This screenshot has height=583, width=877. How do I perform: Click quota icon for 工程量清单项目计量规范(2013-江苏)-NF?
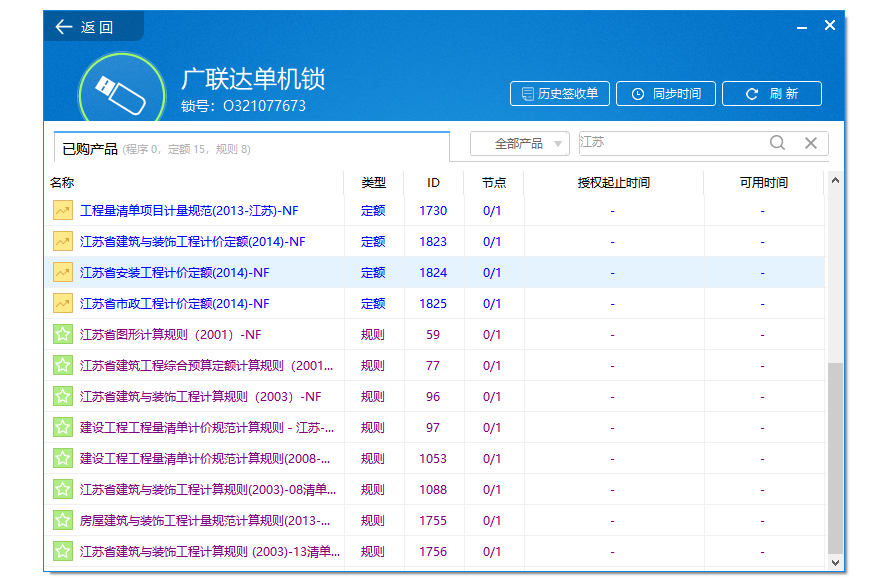63,210
